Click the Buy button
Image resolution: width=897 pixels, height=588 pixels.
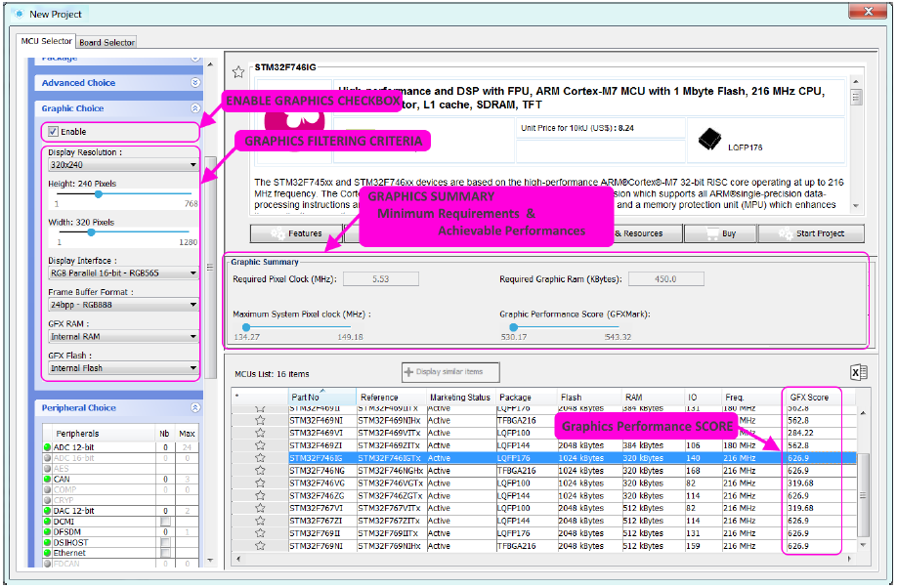click(720, 233)
